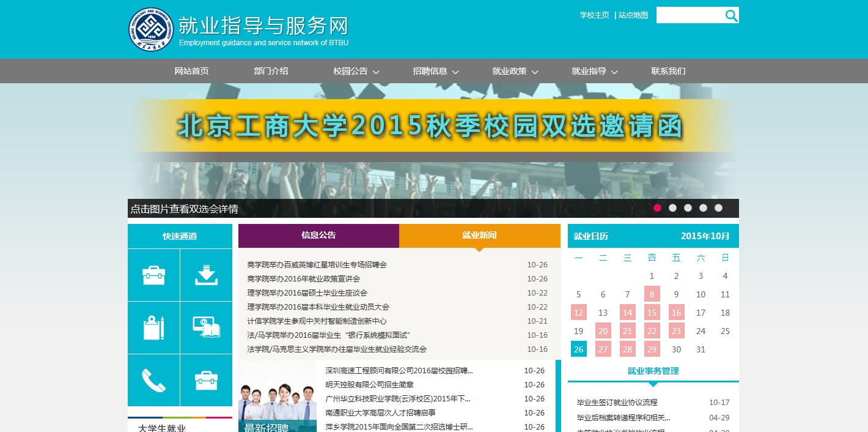Click the BTBU university logo
Viewport: 868px width, 432px height.
[151, 29]
